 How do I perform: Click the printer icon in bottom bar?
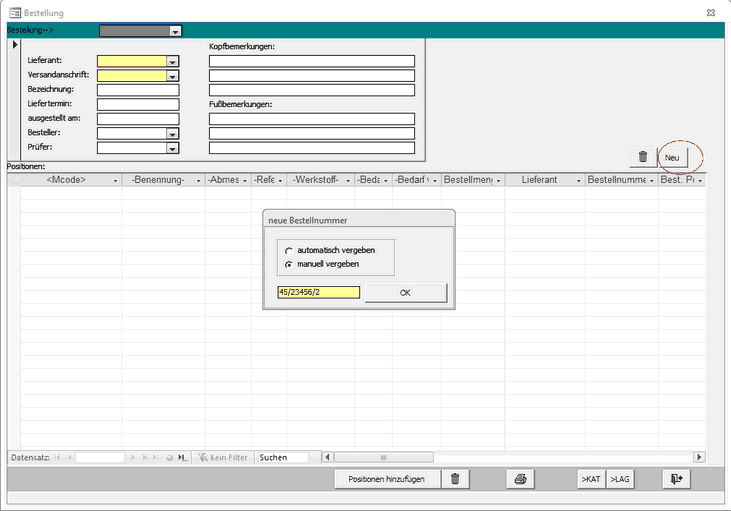coord(520,479)
